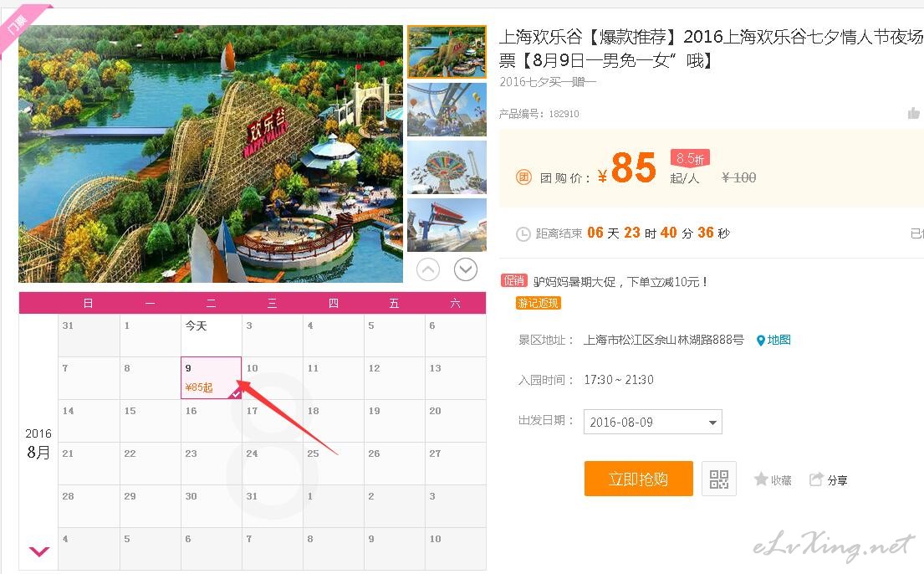Click the 促销 promotion tag
The height and width of the screenshot is (574, 924).
[514, 281]
